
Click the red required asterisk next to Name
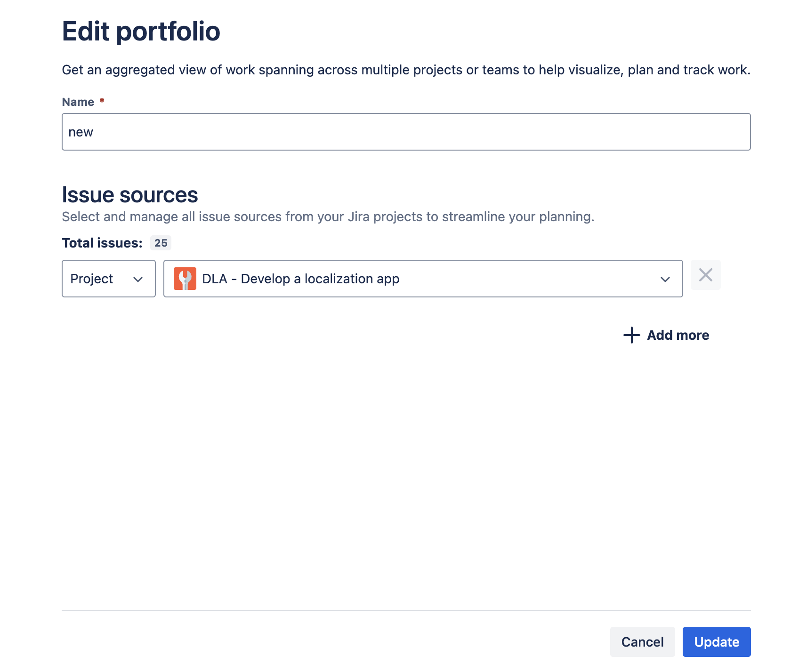(102, 101)
